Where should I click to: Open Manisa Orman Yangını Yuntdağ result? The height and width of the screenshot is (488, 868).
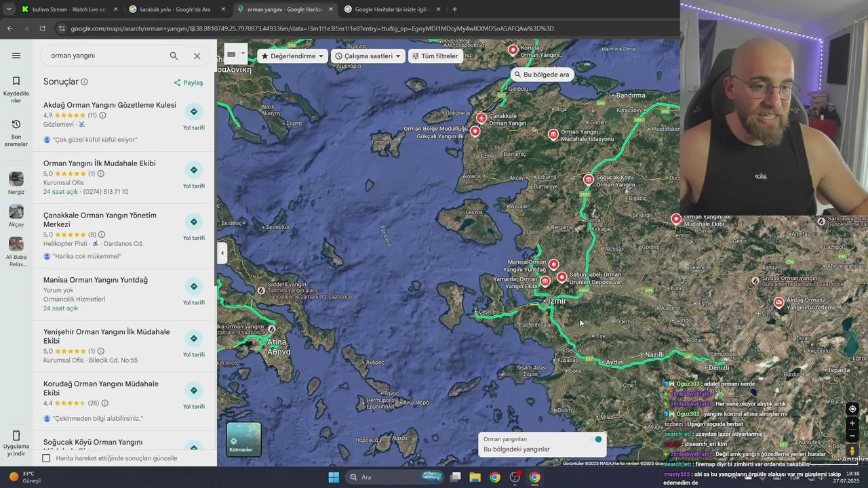tap(96, 280)
